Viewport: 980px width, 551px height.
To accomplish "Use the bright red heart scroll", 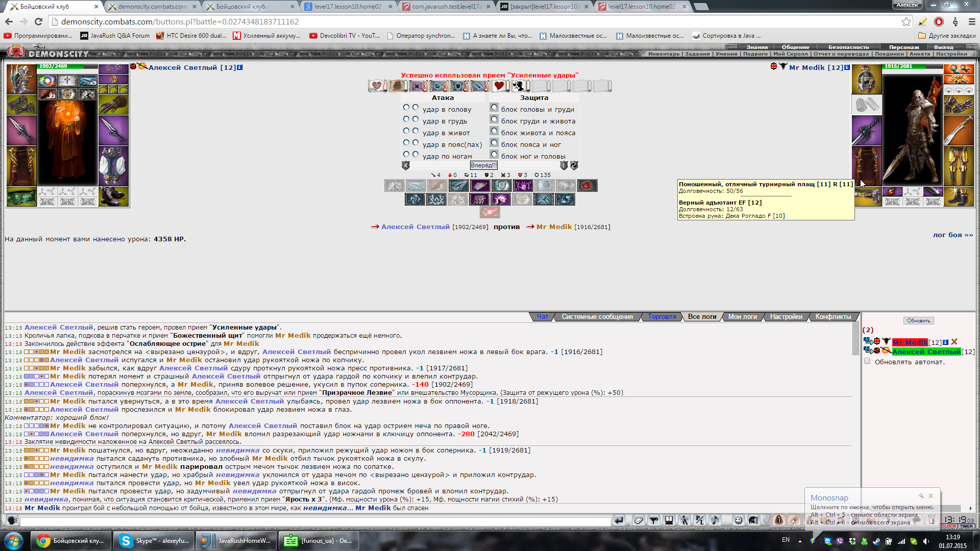I will pyautogui.click(x=499, y=86).
